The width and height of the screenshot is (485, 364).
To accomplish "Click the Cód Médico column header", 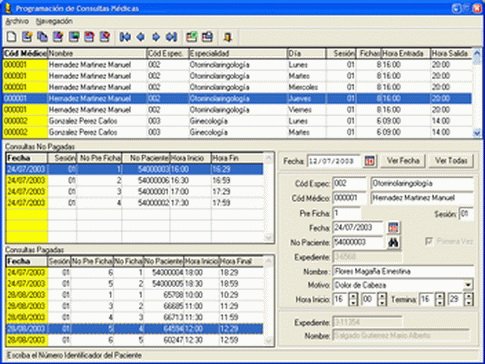I will tap(25, 53).
